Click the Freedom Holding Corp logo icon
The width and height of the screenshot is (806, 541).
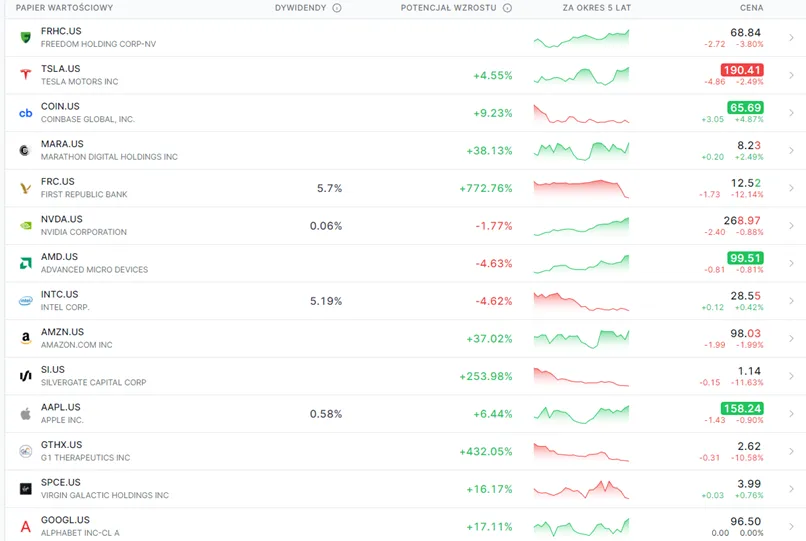pyautogui.click(x=25, y=38)
